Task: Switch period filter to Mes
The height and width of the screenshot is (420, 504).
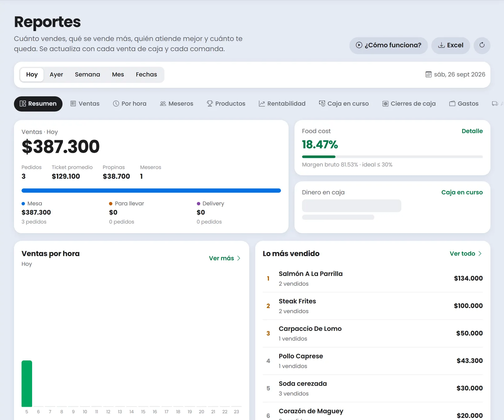Action: [x=118, y=75]
